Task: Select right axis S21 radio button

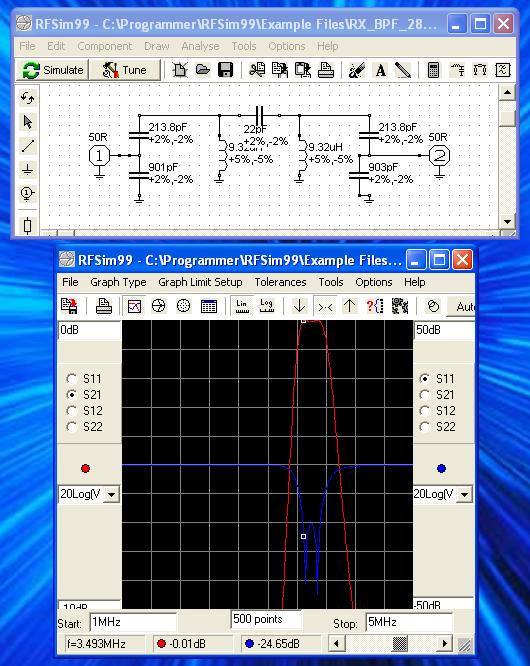Action: 424,395
